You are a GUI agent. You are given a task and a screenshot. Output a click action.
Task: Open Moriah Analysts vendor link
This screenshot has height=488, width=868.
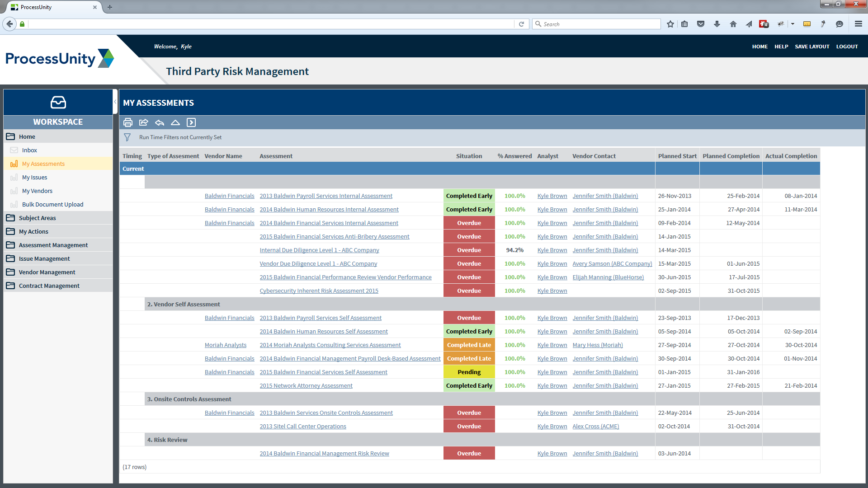(226, 345)
